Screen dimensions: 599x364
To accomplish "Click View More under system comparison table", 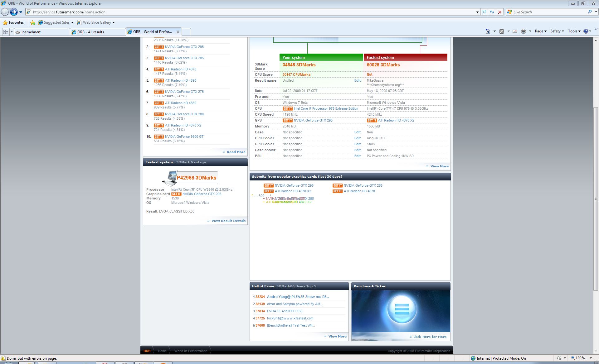I will point(439,166).
